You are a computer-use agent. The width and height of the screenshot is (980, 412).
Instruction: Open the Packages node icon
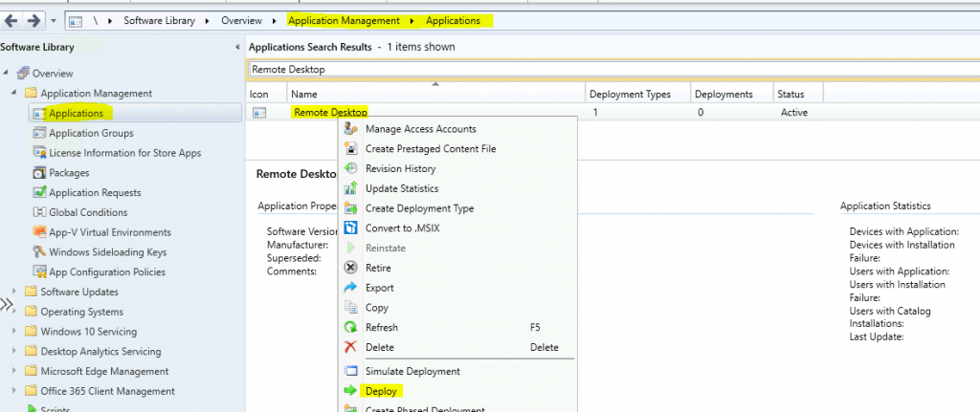pos(39,172)
